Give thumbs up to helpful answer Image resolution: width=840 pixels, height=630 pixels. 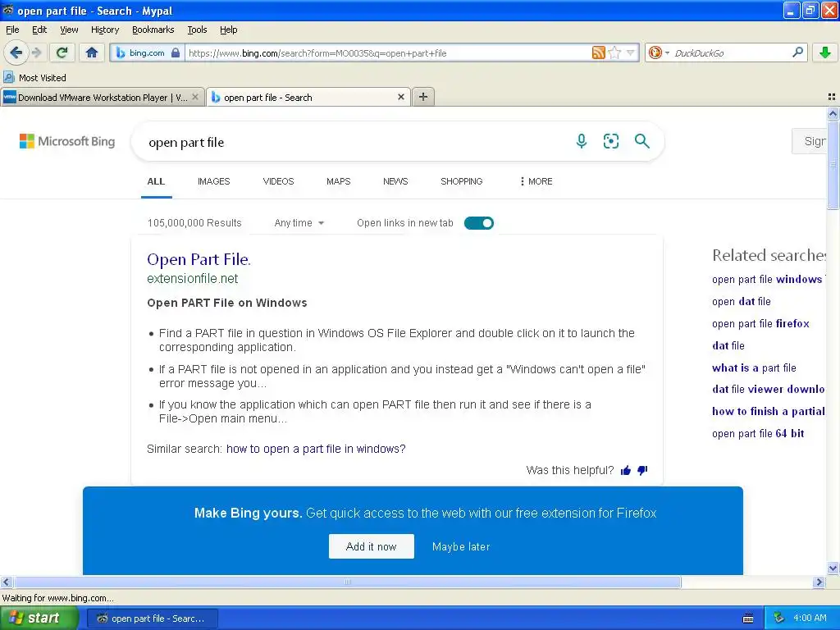click(x=626, y=470)
